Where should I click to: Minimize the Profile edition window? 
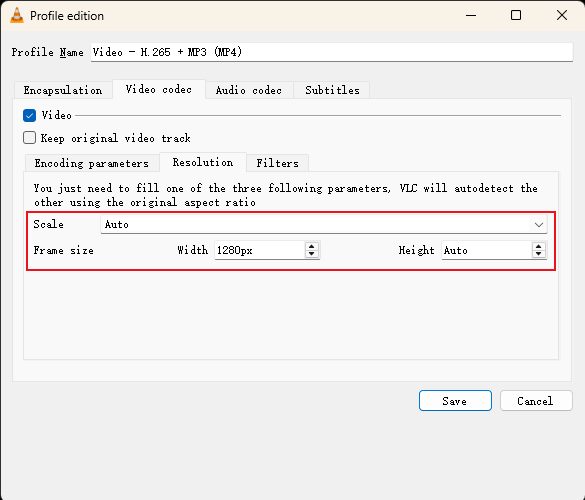[471, 15]
